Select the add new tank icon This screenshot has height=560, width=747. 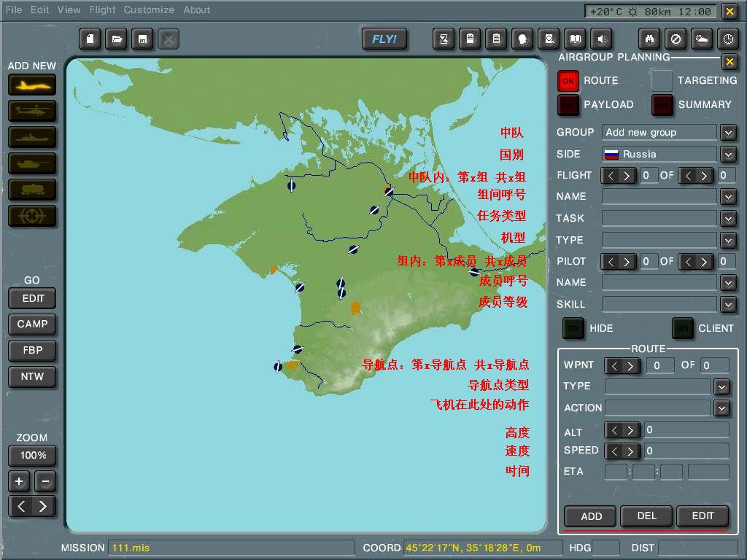(x=32, y=163)
